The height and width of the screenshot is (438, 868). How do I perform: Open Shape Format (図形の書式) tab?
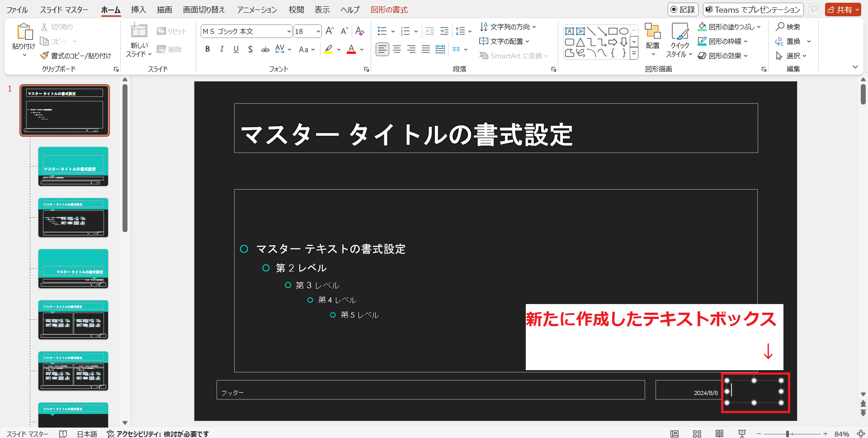point(389,10)
